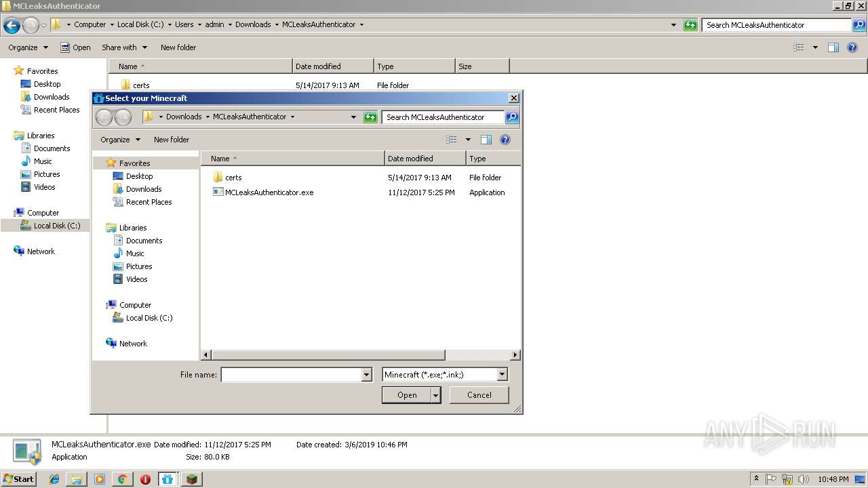Image resolution: width=868 pixels, height=488 pixels.
Task: Click dialog horizontal scrollbar
Action: (x=328, y=354)
